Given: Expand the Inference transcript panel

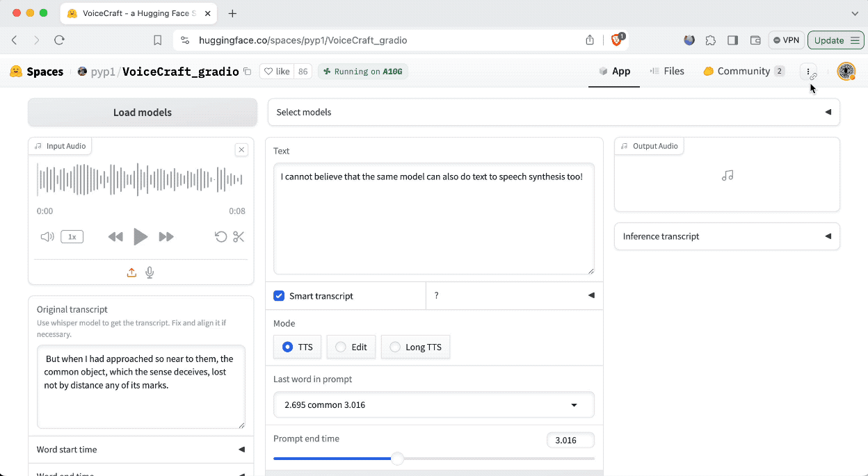Looking at the screenshot, I should [x=727, y=236].
